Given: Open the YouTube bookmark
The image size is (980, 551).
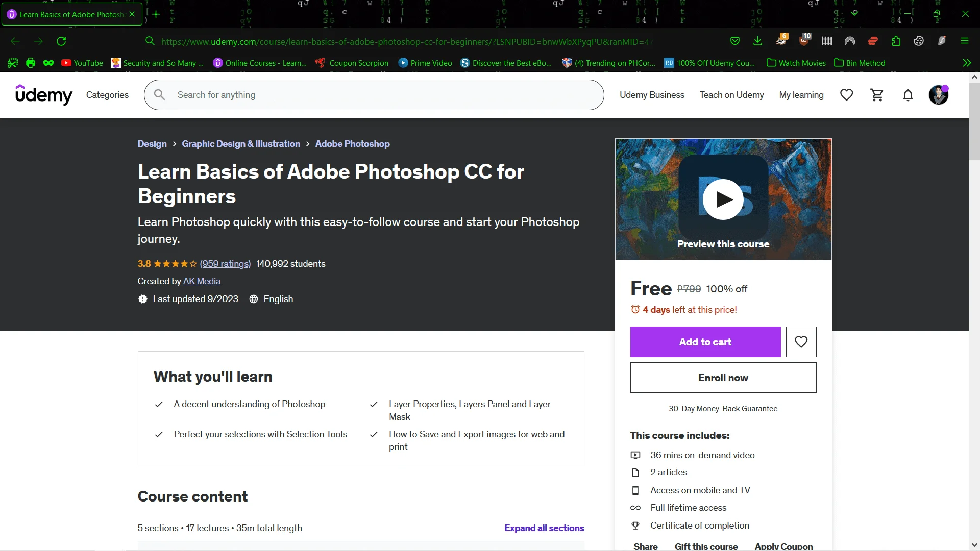Looking at the screenshot, I should [82, 63].
